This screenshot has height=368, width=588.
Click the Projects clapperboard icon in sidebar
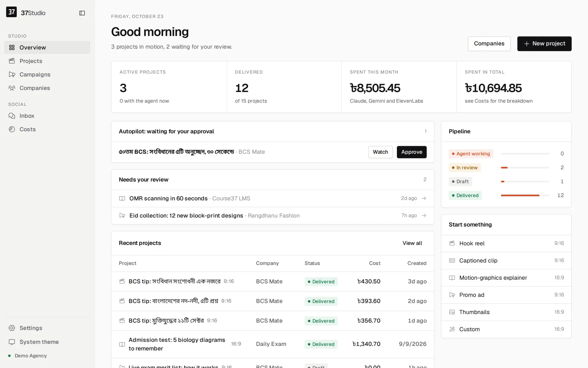[x=12, y=61]
